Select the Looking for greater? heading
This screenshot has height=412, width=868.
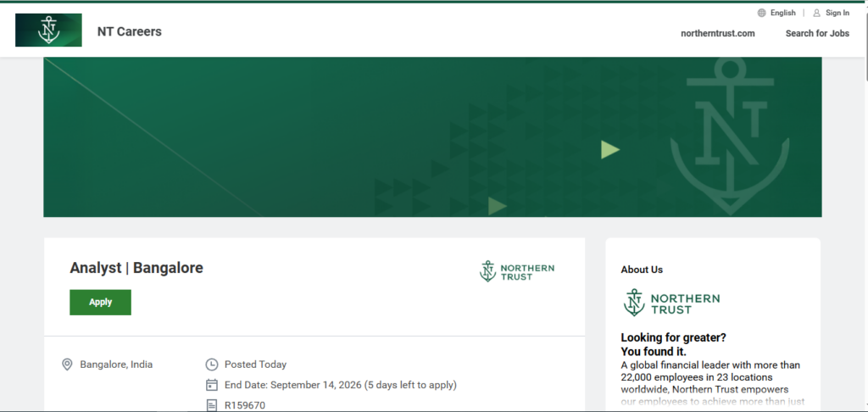(673, 337)
